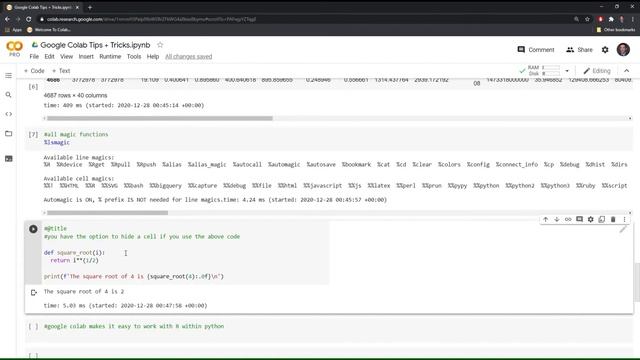Open the notebook settings gear in header
Screen dimensions: 640x360
[x=605, y=50]
